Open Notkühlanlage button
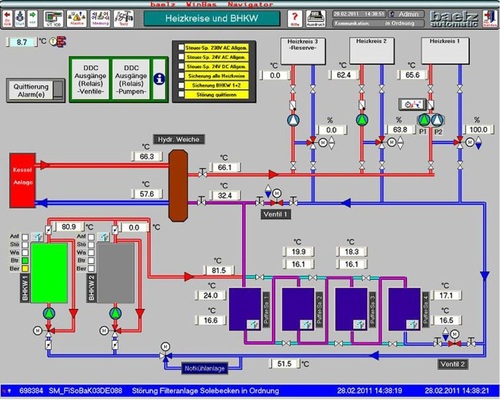 [x=205, y=368]
